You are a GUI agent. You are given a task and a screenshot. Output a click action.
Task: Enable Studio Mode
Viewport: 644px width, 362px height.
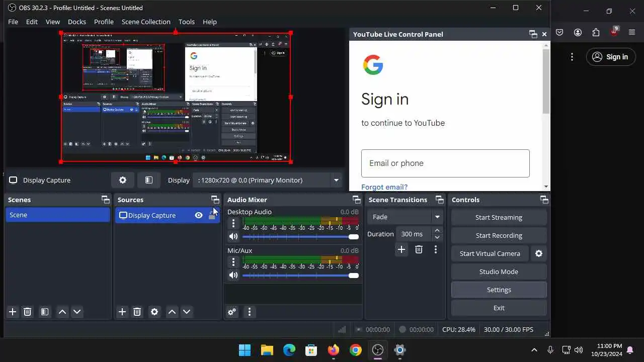pyautogui.click(x=499, y=271)
